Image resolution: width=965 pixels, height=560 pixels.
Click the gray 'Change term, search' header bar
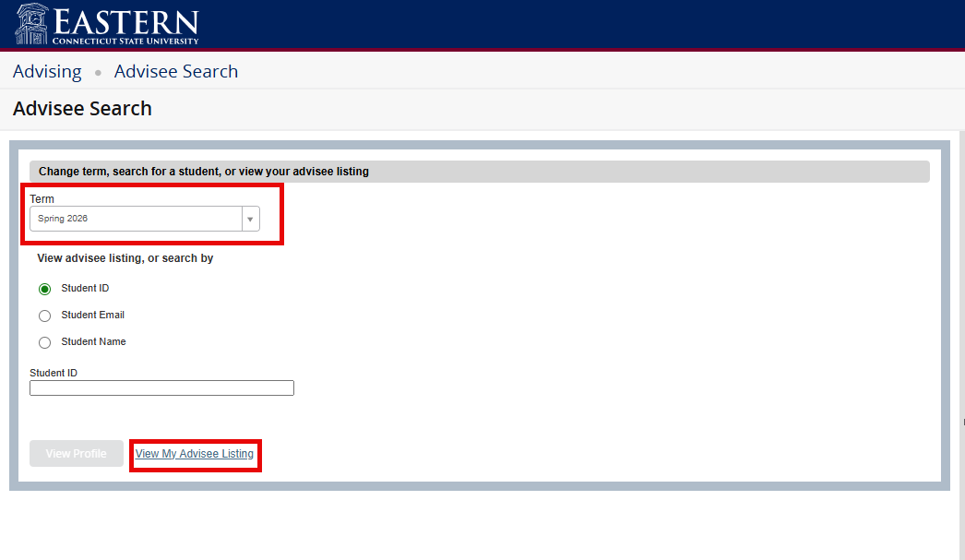tap(479, 172)
